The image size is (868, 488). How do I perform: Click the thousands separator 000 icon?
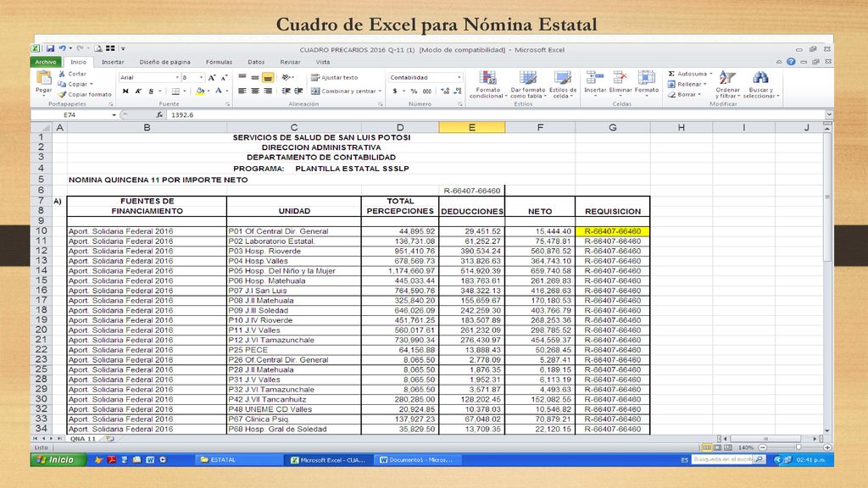427,91
